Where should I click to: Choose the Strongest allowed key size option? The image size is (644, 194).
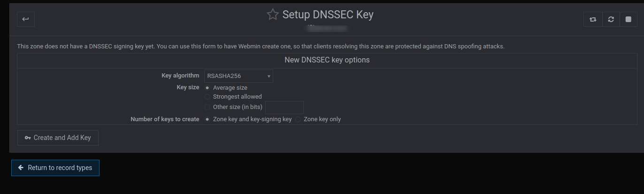click(207, 97)
